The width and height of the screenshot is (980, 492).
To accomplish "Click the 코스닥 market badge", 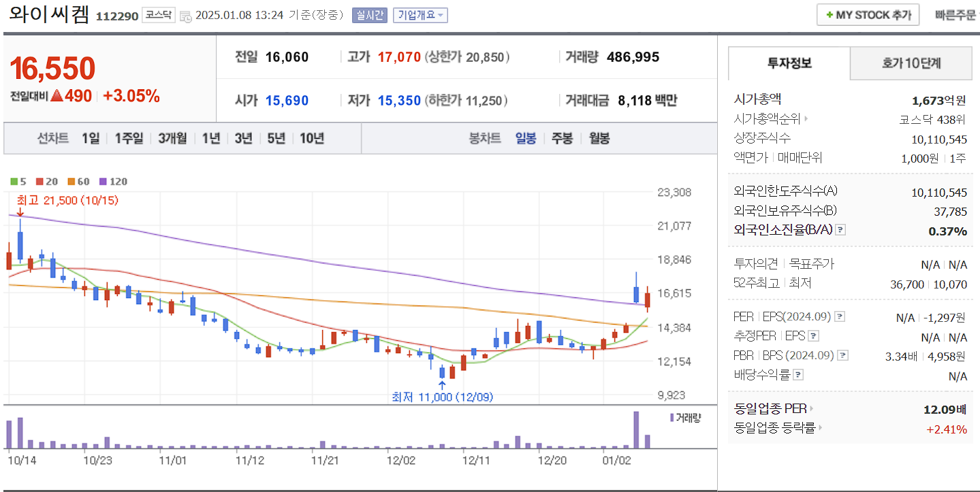I will point(159,14).
